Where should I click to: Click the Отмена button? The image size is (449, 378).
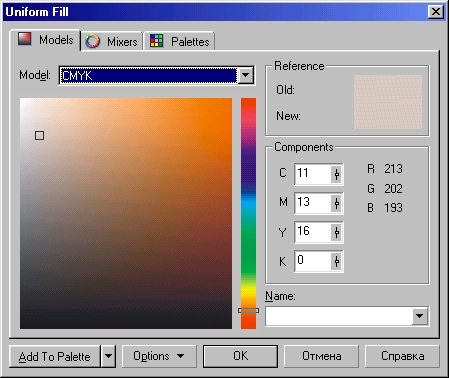tap(321, 356)
